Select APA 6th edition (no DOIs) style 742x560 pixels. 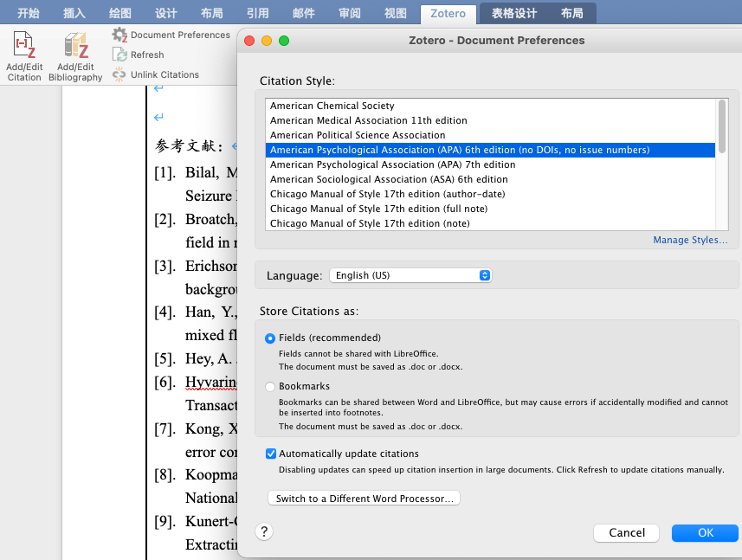tap(490, 150)
